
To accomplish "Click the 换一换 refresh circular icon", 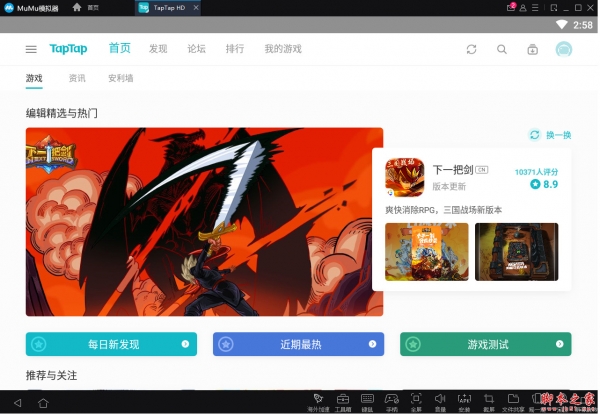I will click(534, 135).
